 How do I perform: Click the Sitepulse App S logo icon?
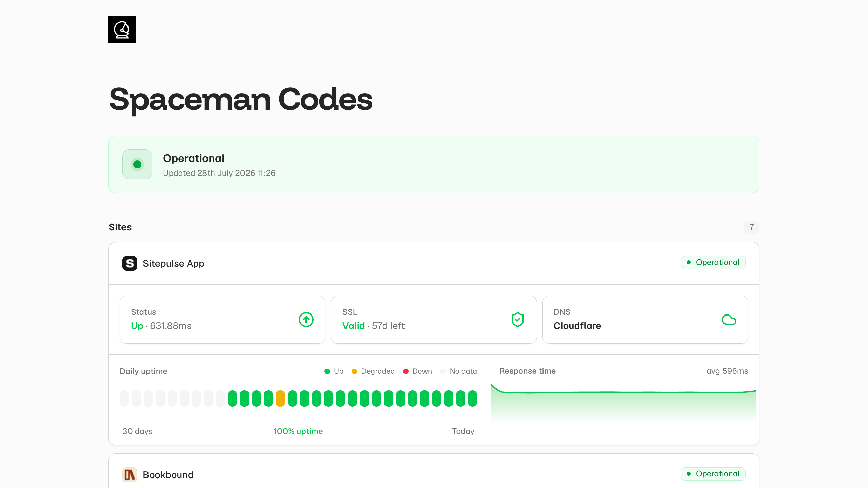pos(130,263)
